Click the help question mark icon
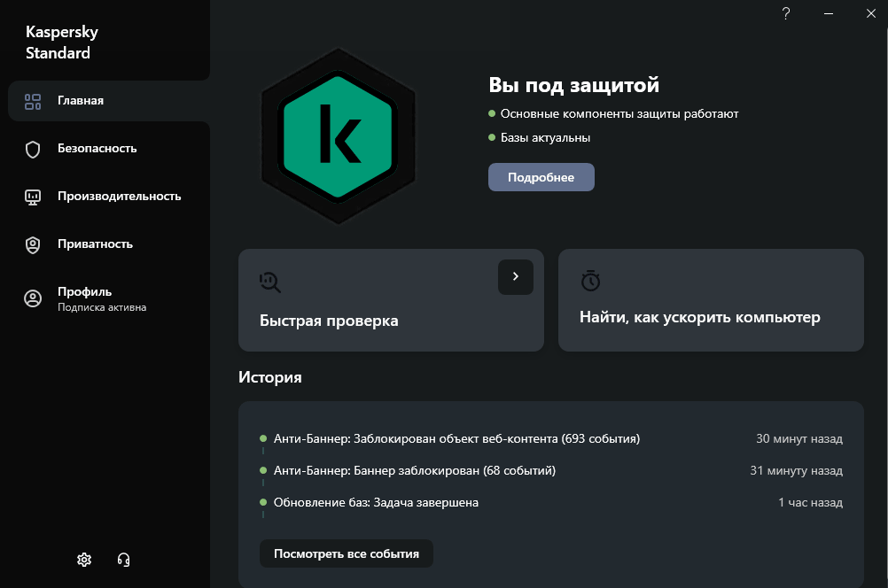This screenshot has height=588, width=888. pos(786,13)
